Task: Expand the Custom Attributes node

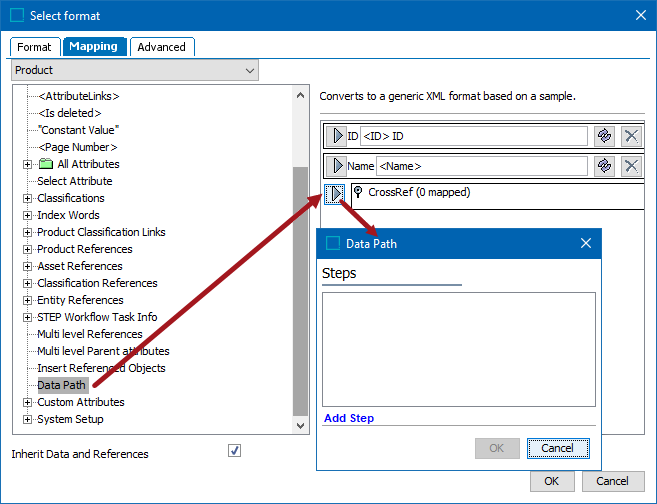Action: pyautogui.click(x=27, y=402)
